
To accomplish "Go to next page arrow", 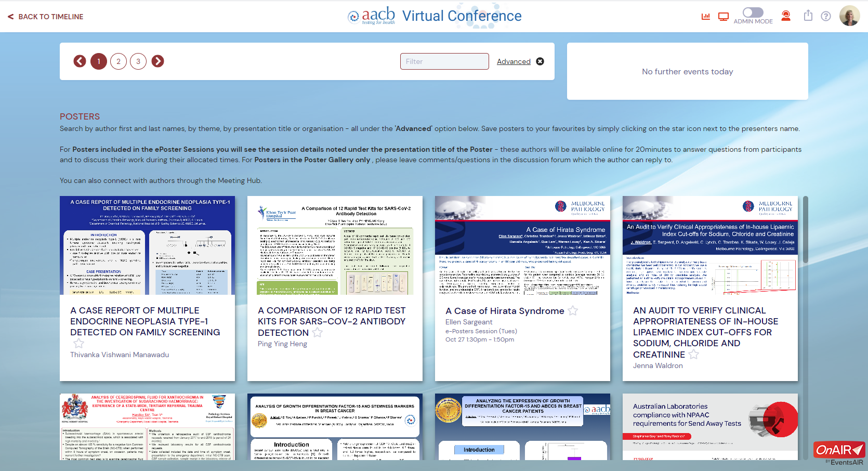I will pos(157,61).
